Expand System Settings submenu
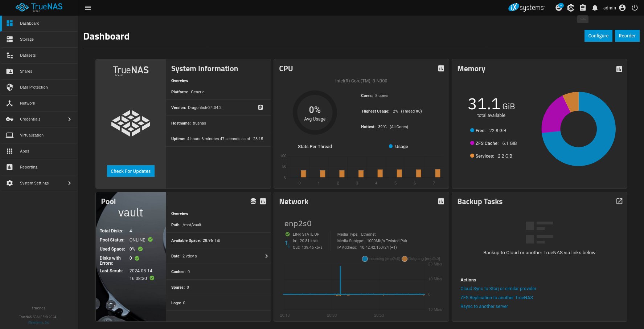The width and height of the screenshot is (644, 329). pyautogui.click(x=39, y=183)
